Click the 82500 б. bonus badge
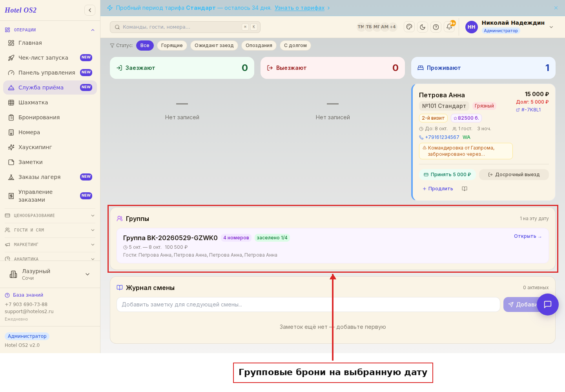565x392 pixels. coord(466,118)
